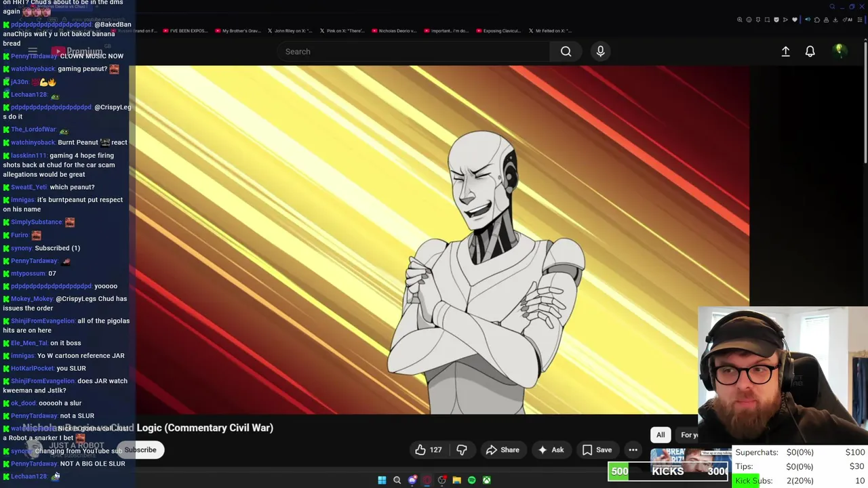Switch to "Important.. I'm do..." tab
This screenshot has height=488, width=868.
(446, 30)
